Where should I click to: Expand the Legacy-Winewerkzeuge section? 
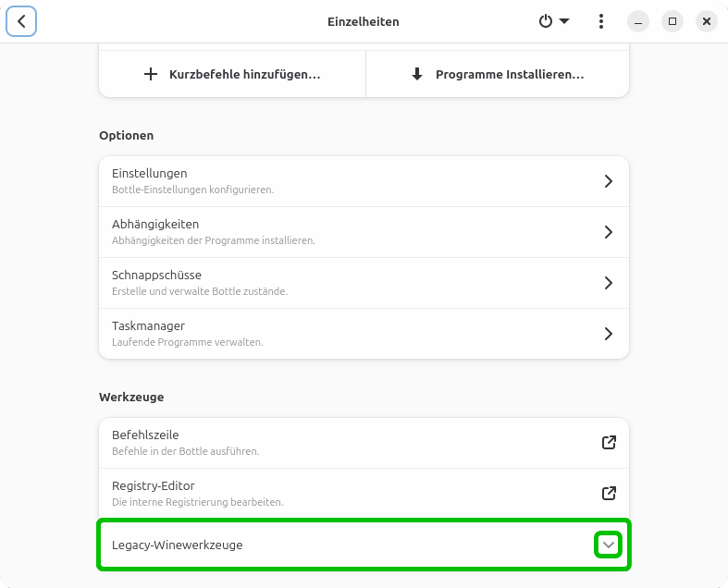pos(352,545)
